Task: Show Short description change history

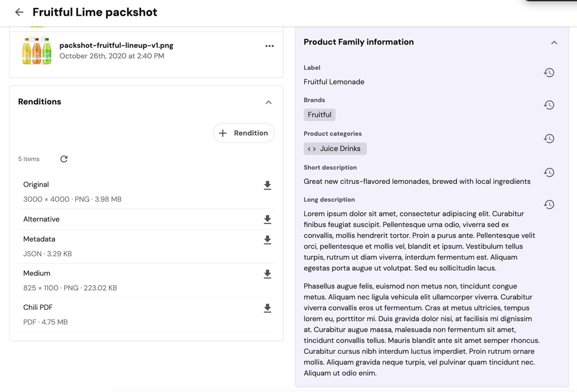Action: point(549,172)
